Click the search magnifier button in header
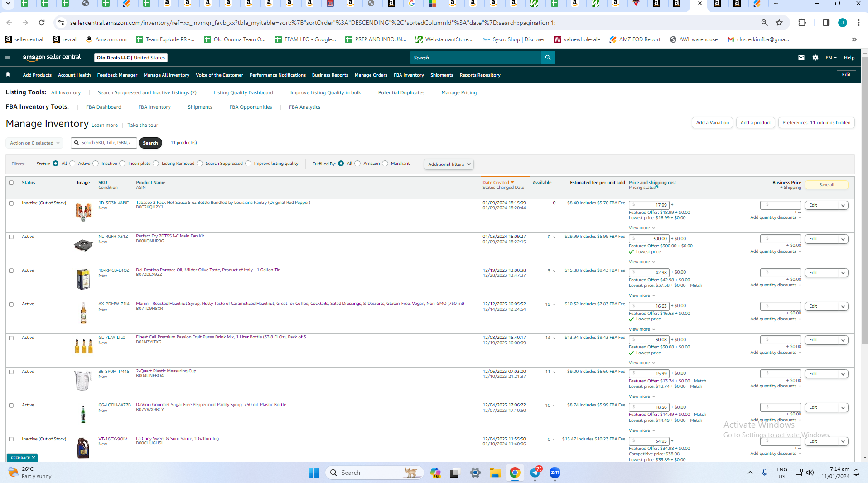The image size is (868, 483). pyautogui.click(x=548, y=58)
